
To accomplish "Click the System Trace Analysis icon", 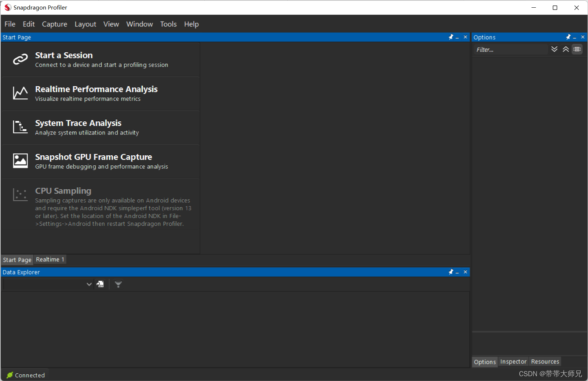I will click(20, 127).
